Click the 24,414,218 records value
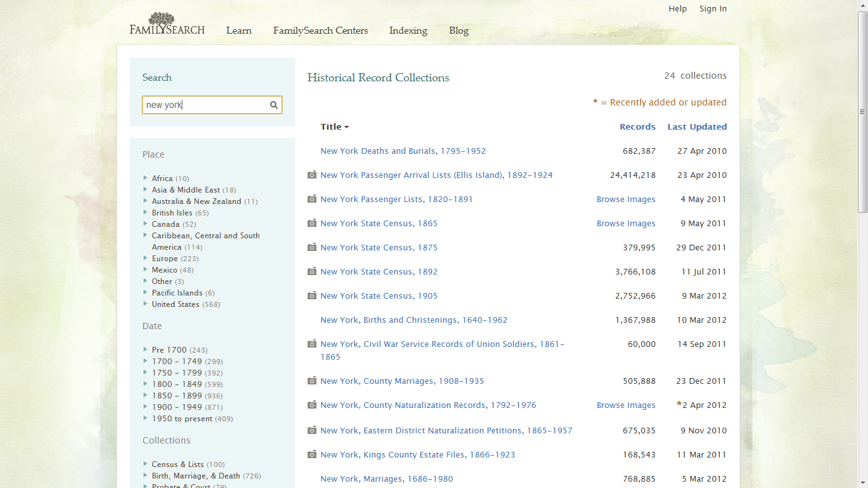This screenshot has height=488, width=868. [x=633, y=175]
